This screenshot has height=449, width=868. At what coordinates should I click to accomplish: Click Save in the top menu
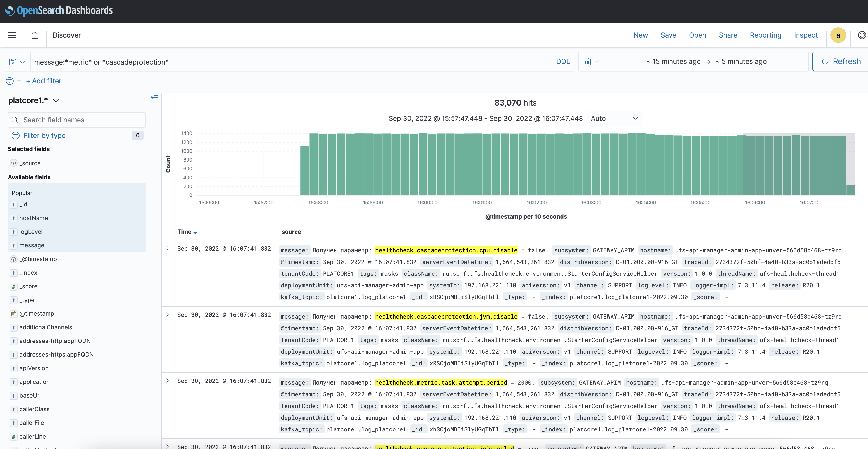pos(668,35)
